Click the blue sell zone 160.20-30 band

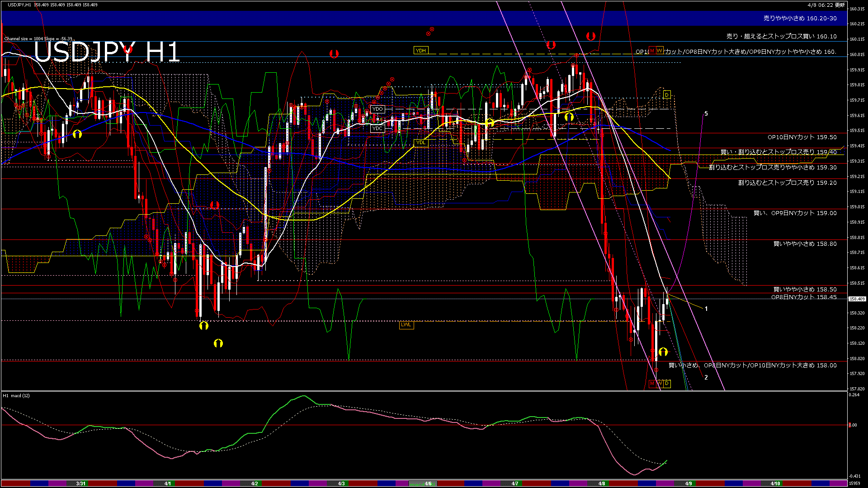tap(800, 19)
